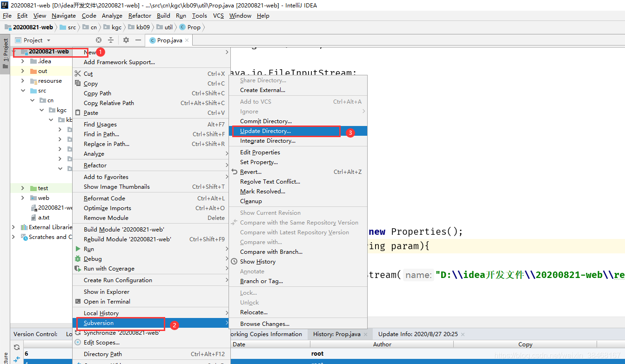Click the External Libraries bar-chart icon
The width and height of the screenshot is (625, 364).
click(24, 227)
